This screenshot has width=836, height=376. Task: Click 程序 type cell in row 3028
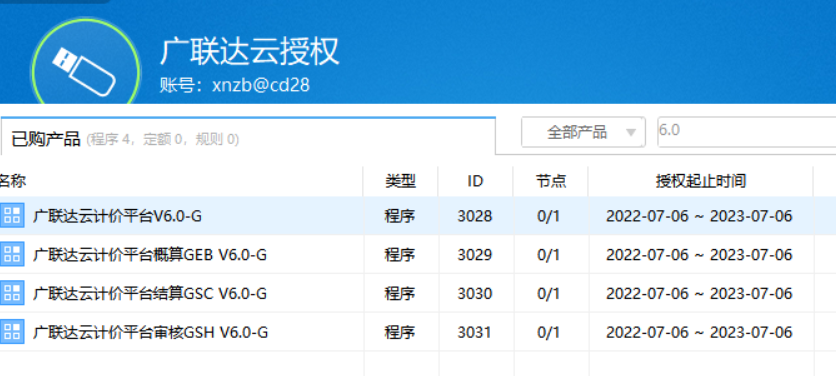(400, 216)
